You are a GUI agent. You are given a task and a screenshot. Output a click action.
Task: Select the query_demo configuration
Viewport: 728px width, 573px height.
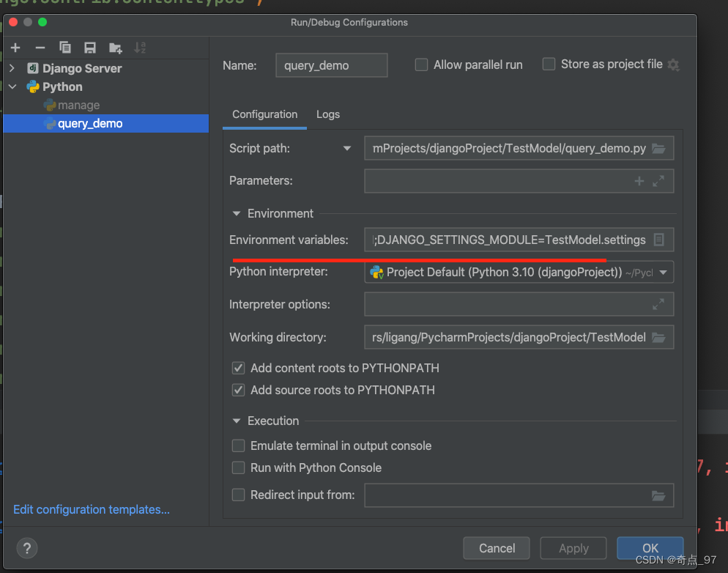(x=106, y=124)
